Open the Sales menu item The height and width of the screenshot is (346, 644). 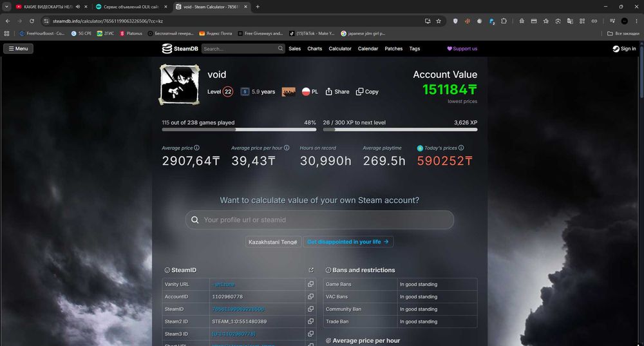pyautogui.click(x=294, y=48)
